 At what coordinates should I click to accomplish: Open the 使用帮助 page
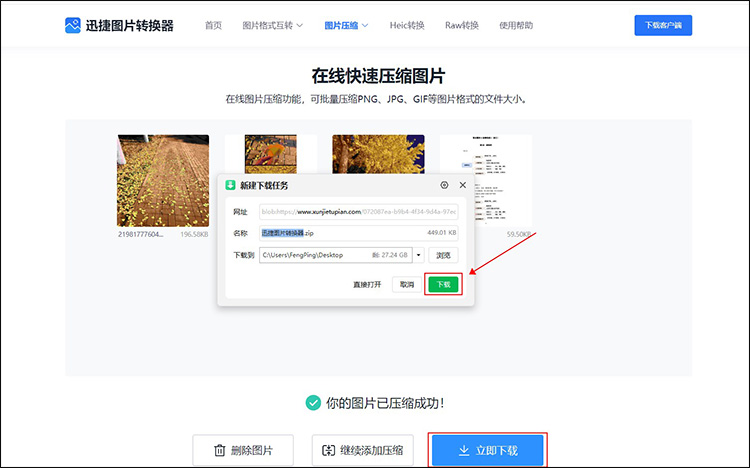click(x=516, y=25)
